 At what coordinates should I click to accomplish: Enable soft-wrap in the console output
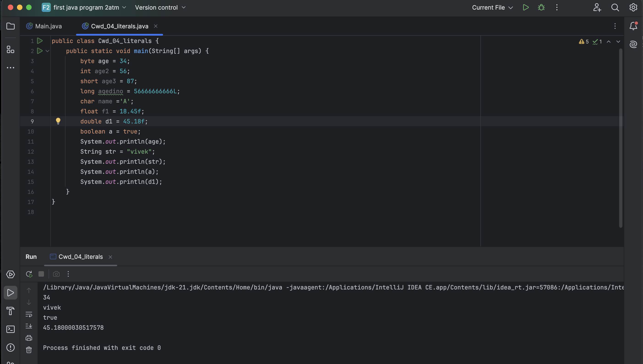[29, 315]
